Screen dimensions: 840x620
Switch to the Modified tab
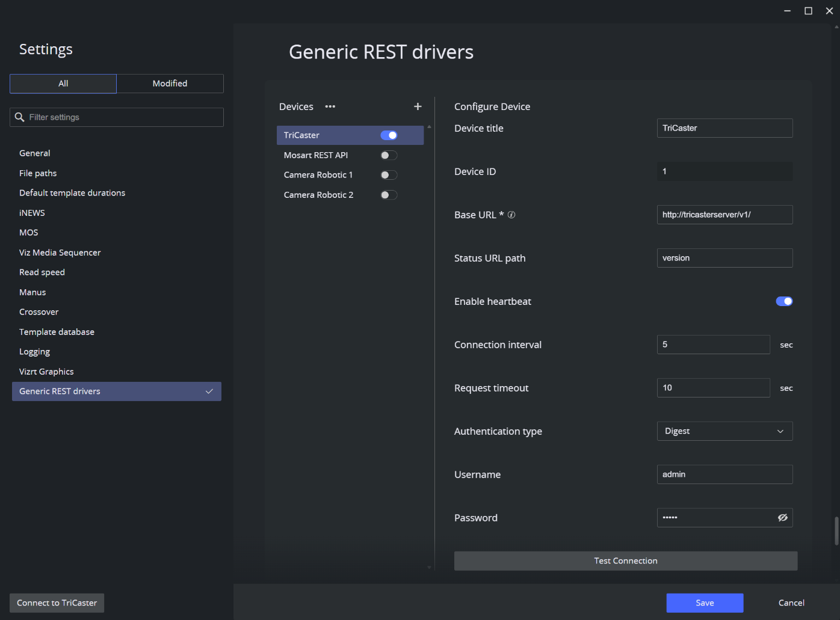(x=170, y=84)
